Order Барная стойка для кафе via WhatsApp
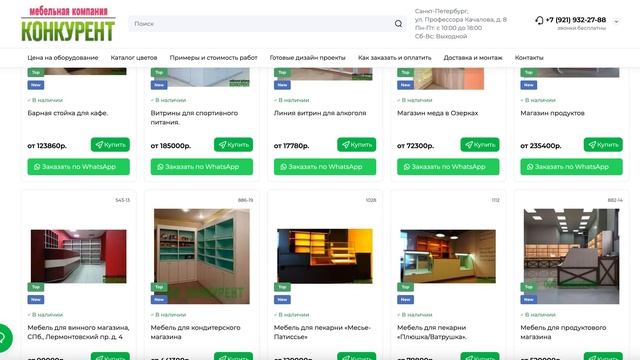640x360 pixels. 78,167
